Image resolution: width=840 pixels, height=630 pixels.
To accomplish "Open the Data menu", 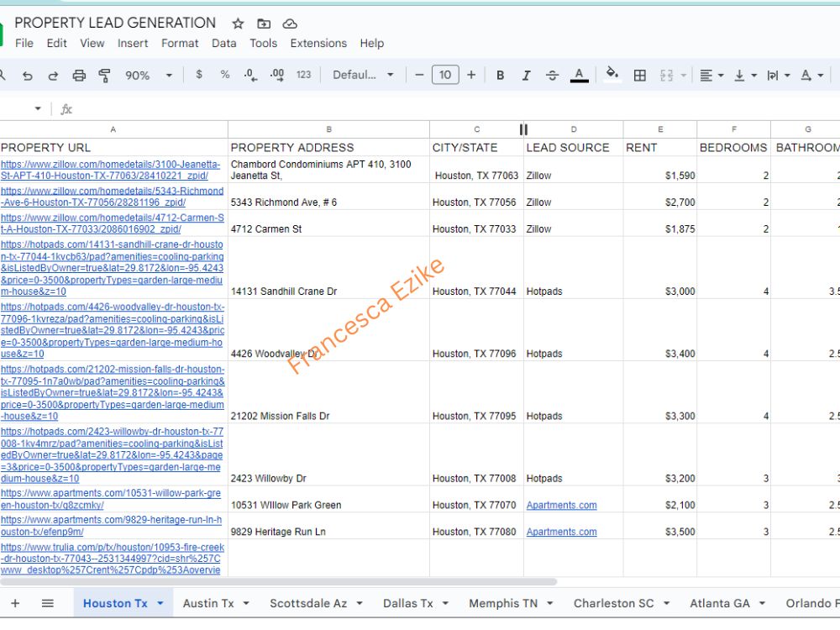I will click(x=224, y=44).
